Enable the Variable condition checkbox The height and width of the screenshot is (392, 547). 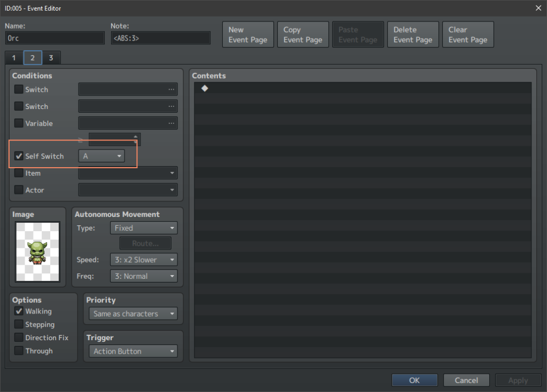(x=19, y=123)
